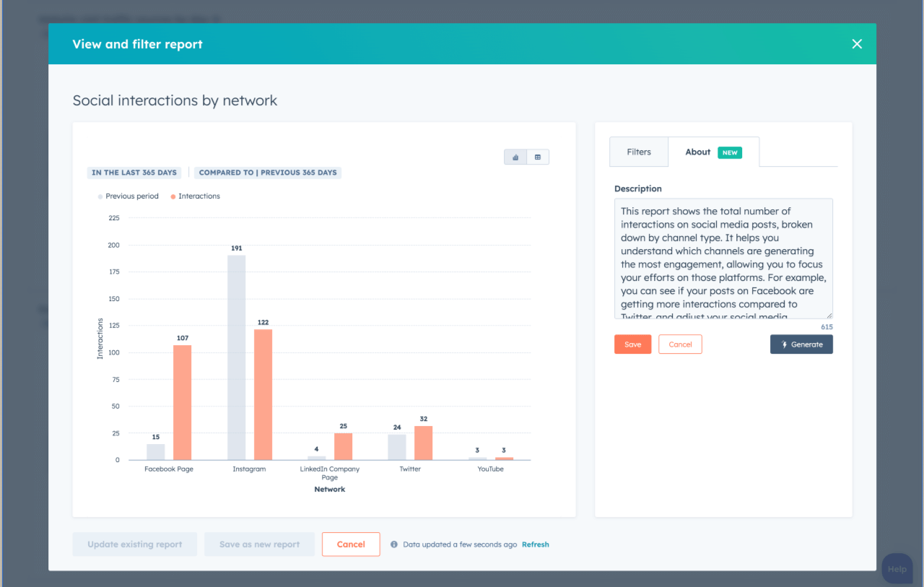This screenshot has height=587, width=924.
Task: Click the Instagram previous period bar showing 191
Action: pos(236,357)
